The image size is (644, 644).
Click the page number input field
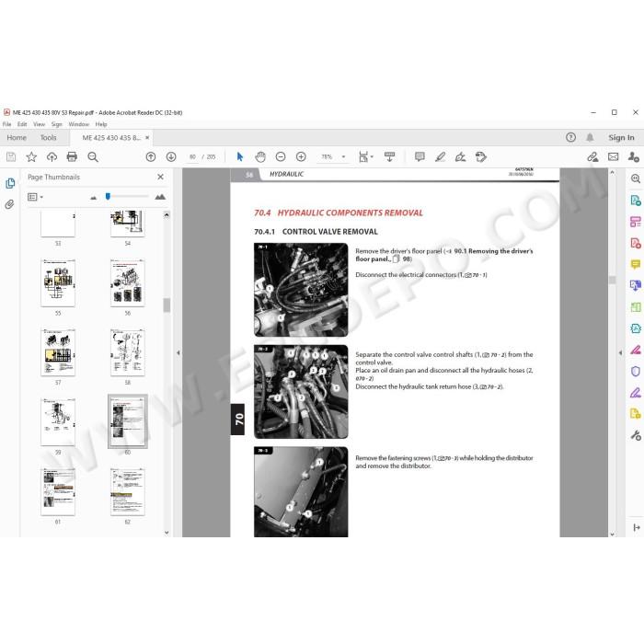point(192,156)
